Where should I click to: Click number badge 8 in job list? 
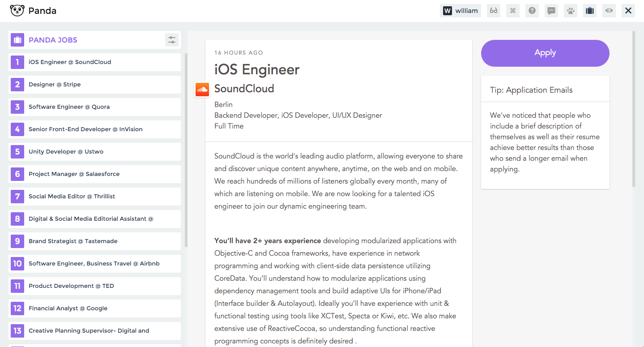[x=17, y=219]
